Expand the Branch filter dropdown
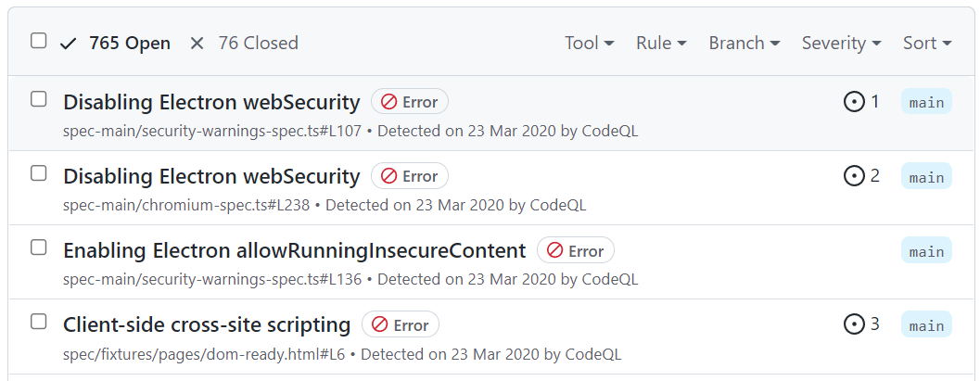 tap(745, 43)
